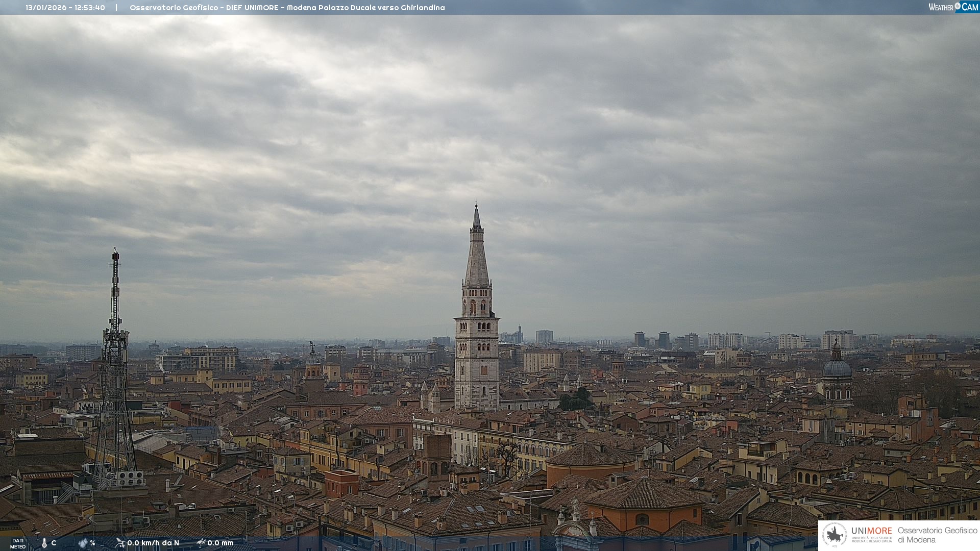The image size is (980, 551).
Task: Click the red octagonal-roof building in foreground
Action: pyautogui.click(x=644, y=495)
